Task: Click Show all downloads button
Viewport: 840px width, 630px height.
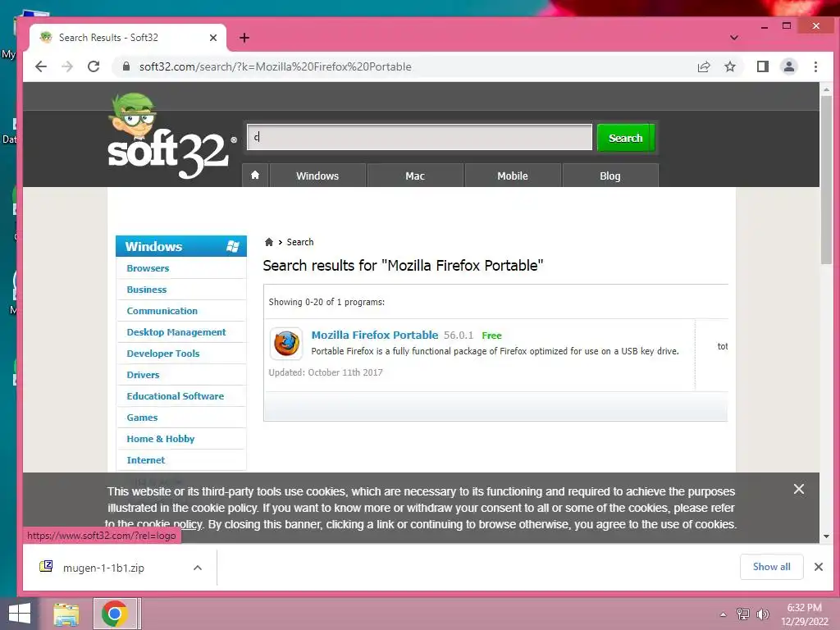Action: [771, 567]
